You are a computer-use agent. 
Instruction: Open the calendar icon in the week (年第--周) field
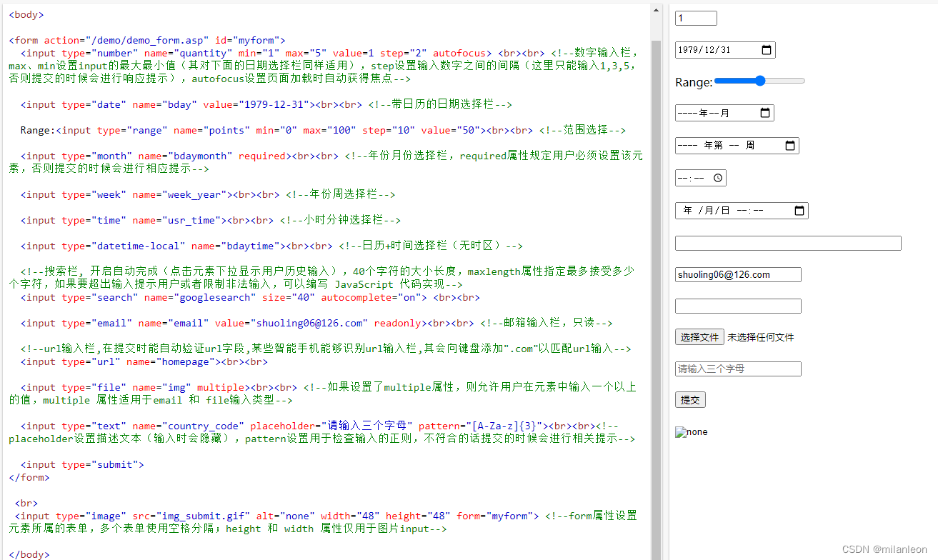[789, 146]
